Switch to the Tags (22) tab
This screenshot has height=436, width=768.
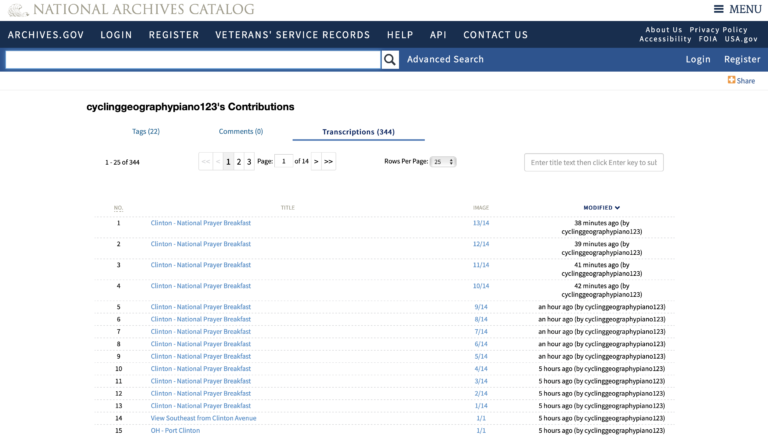[x=146, y=131]
